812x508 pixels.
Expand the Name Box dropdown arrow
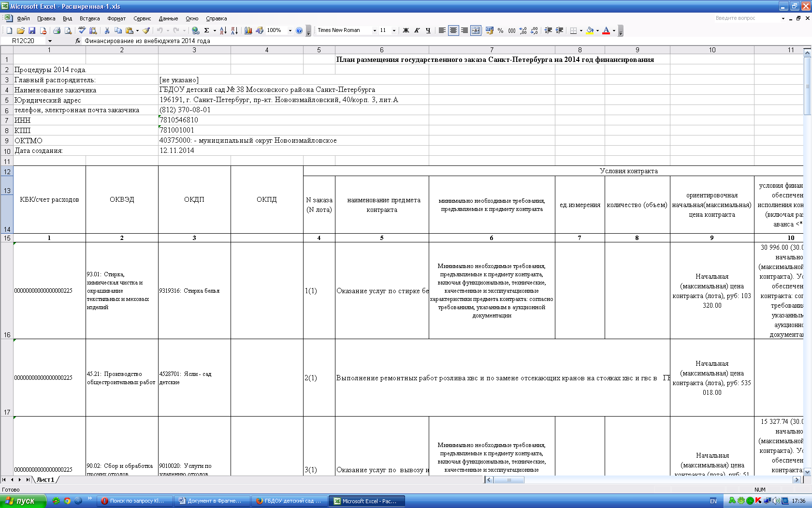[x=50, y=41]
